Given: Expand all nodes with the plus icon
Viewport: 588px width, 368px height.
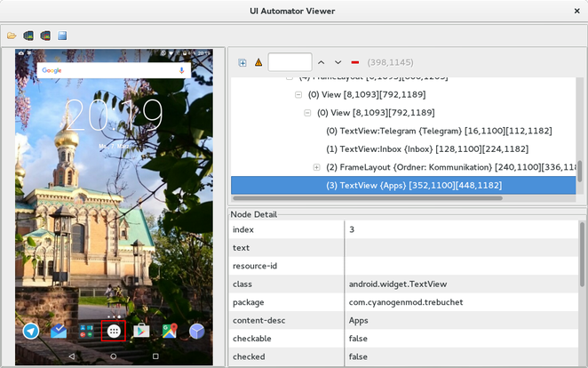Looking at the screenshot, I should [x=242, y=62].
